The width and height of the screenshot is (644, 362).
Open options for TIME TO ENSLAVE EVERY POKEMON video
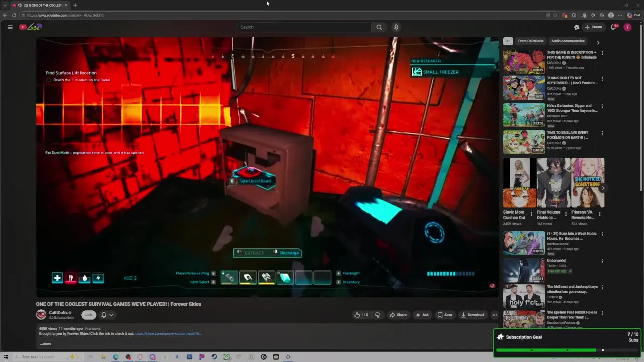click(602, 133)
